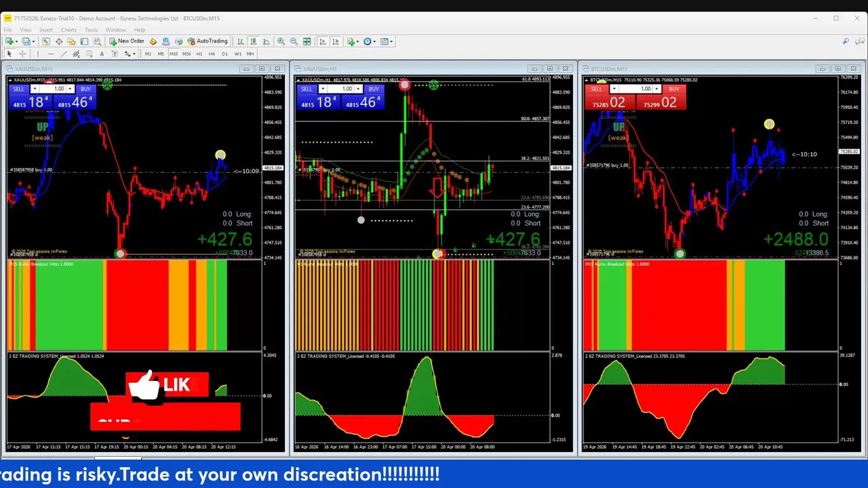Switch to Bar Chart mode

[x=240, y=41]
